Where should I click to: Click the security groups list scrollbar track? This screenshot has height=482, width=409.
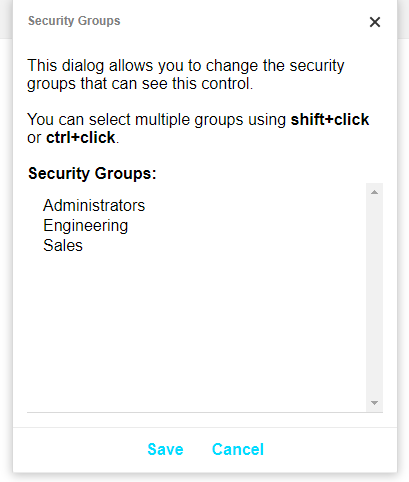(x=374, y=297)
